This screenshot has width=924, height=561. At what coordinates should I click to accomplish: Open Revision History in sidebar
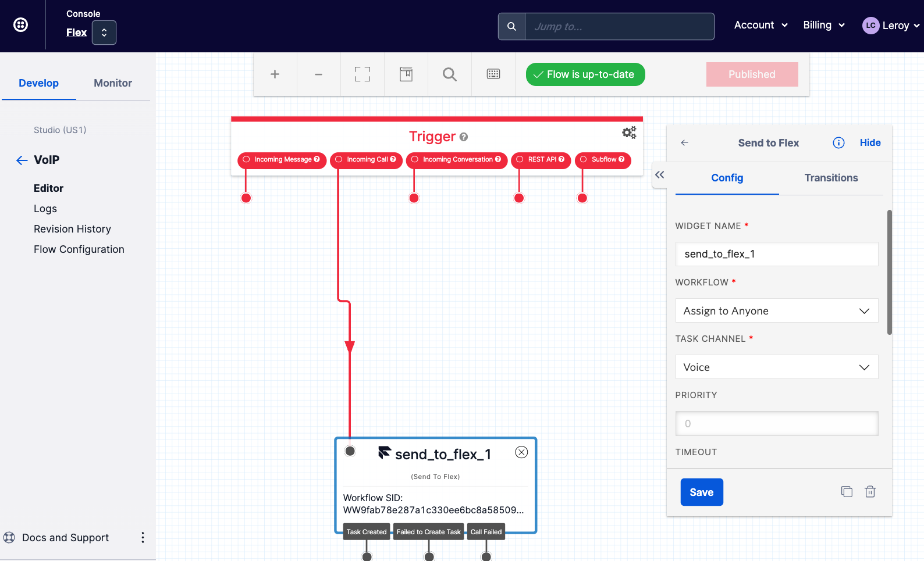72,229
